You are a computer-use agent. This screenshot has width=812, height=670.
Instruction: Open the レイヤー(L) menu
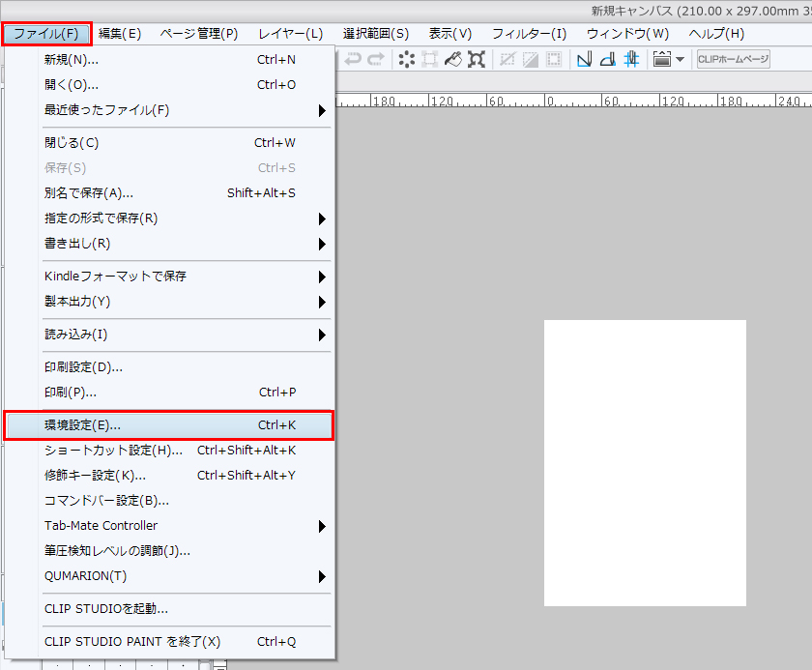(x=290, y=34)
